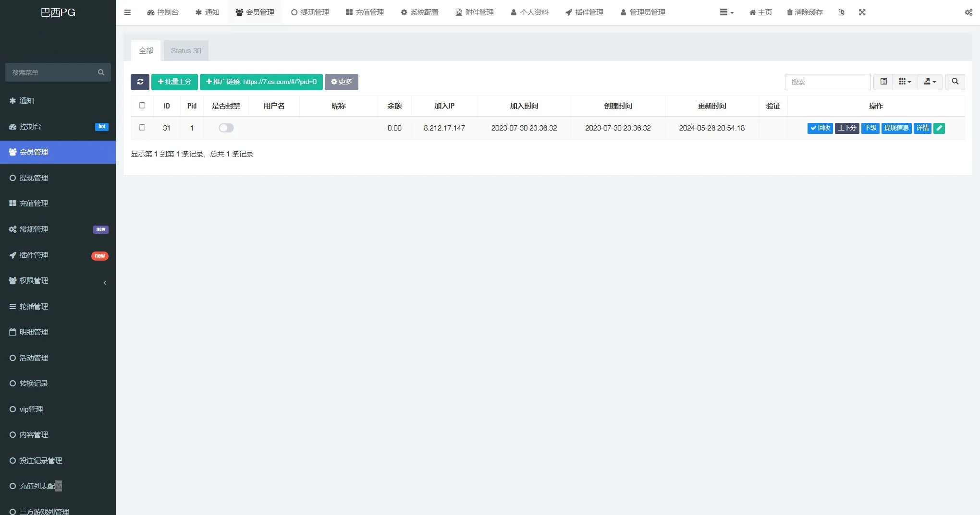Open the 推广链接 promotion link
980x515 pixels.
pyautogui.click(x=261, y=82)
